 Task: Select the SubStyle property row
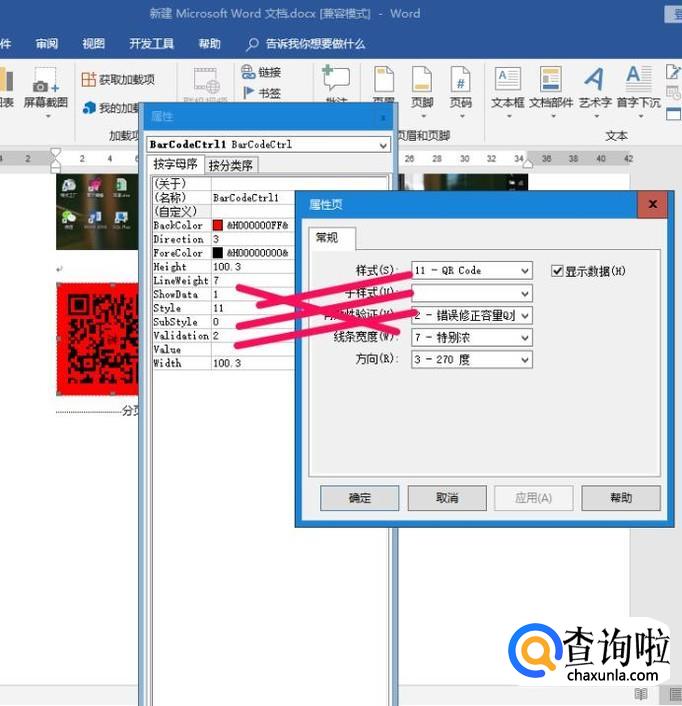[224, 322]
